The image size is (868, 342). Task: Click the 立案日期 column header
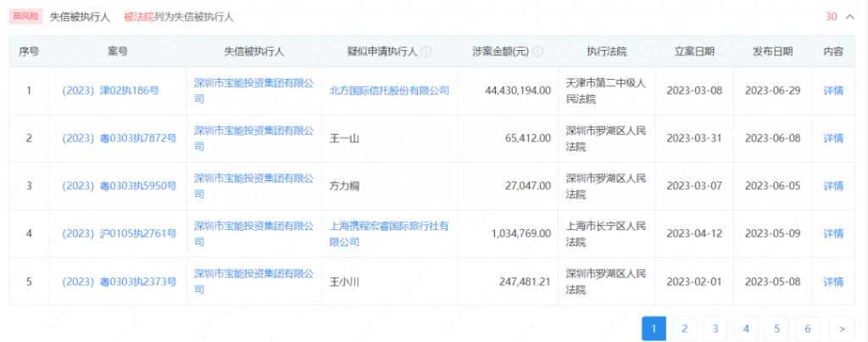pyautogui.click(x=694, y=52)
